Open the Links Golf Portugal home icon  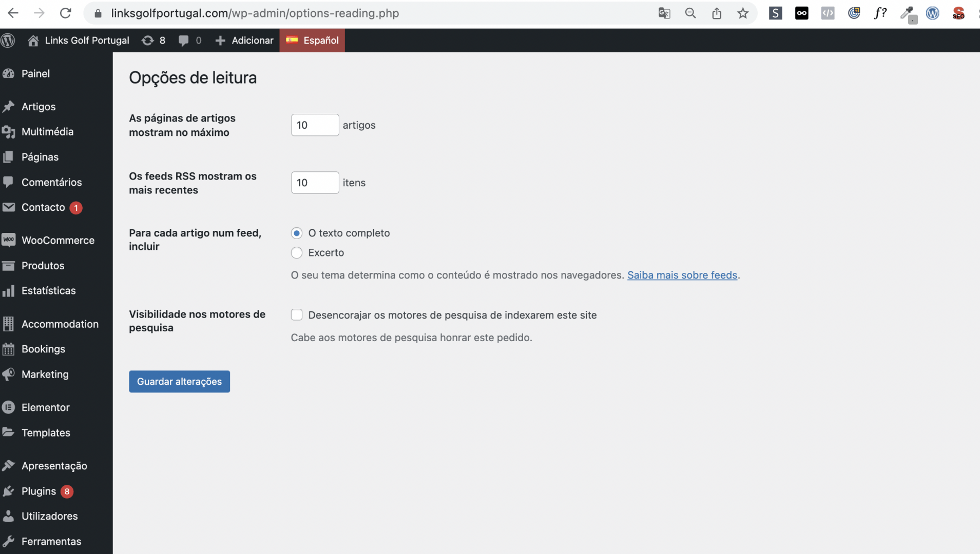[x=33, y=41]
